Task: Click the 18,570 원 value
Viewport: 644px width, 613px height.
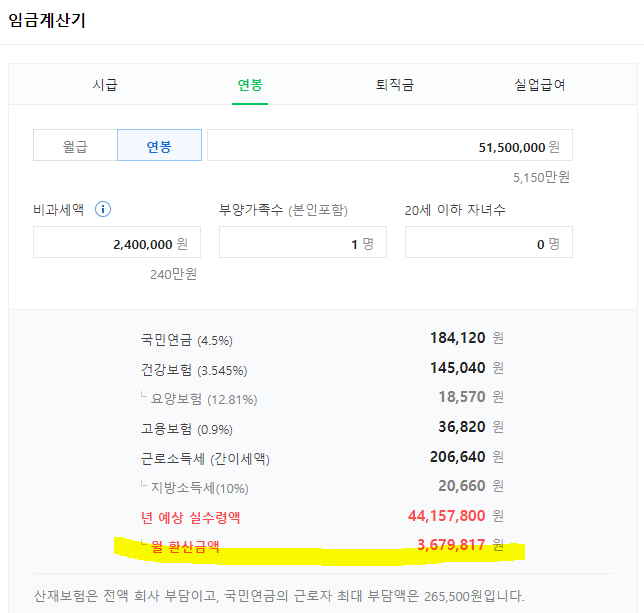Action: 471,397
